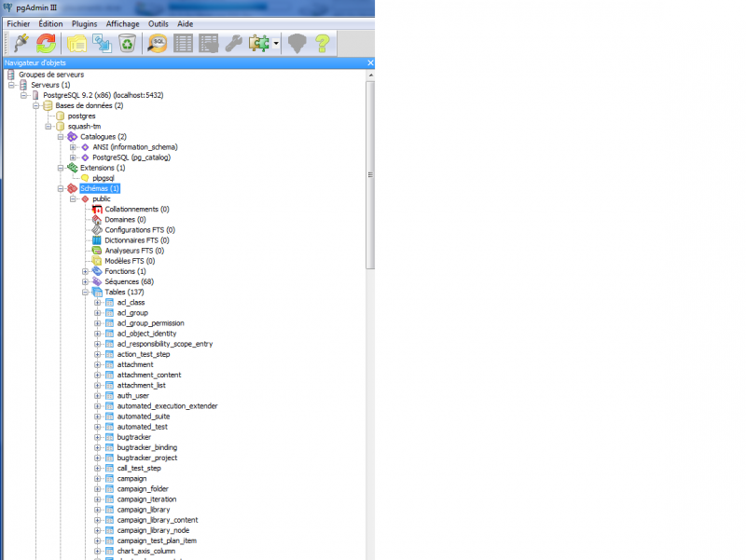Image resolution: width=746 pixels, height=560 pixels.
Task: Click the scrollbar up arrow
Action: [370, 75]
